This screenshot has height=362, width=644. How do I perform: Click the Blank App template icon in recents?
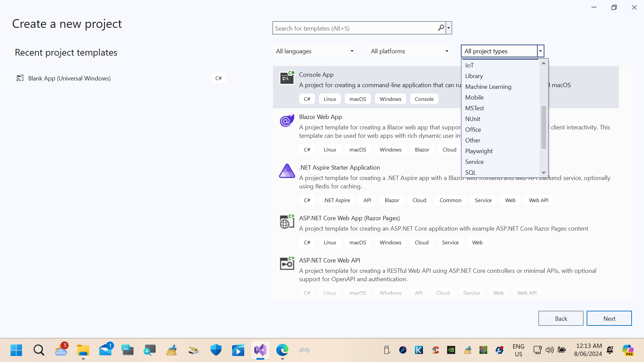(20, 78)
